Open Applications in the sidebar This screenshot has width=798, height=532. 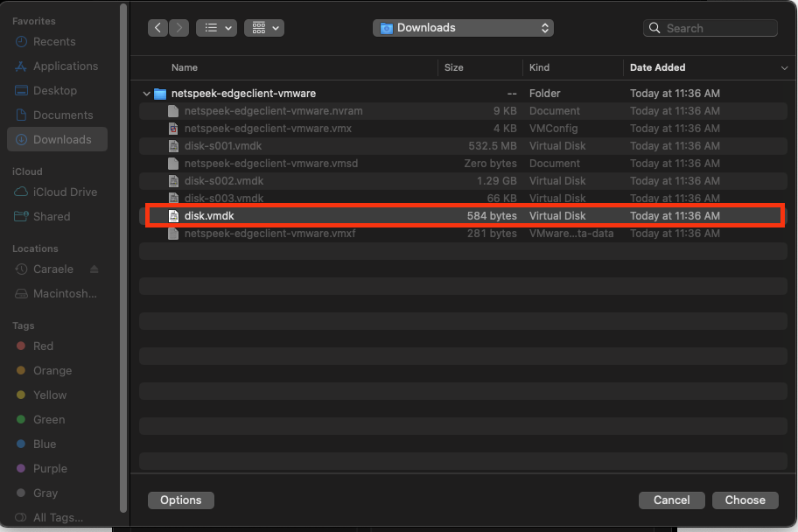click(65, 66)
